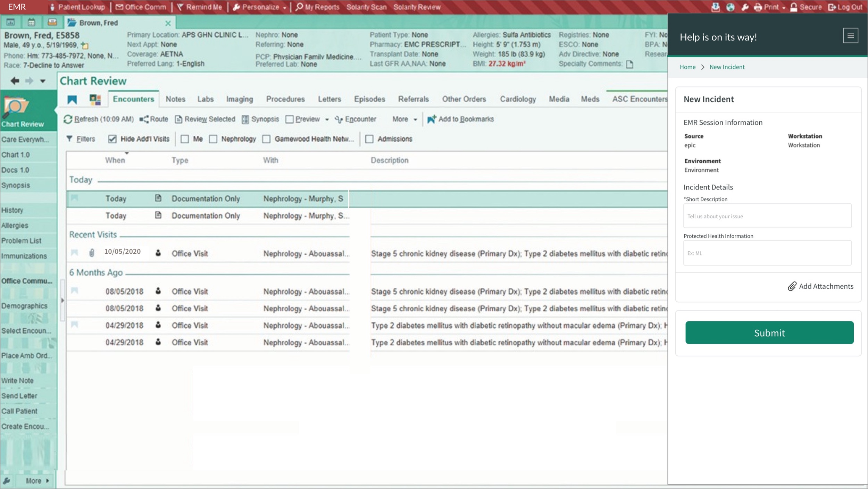This screenshot has width=868, height=489.
Task: Click the blue bookmark flag tab icon
Action: (72, 100)
